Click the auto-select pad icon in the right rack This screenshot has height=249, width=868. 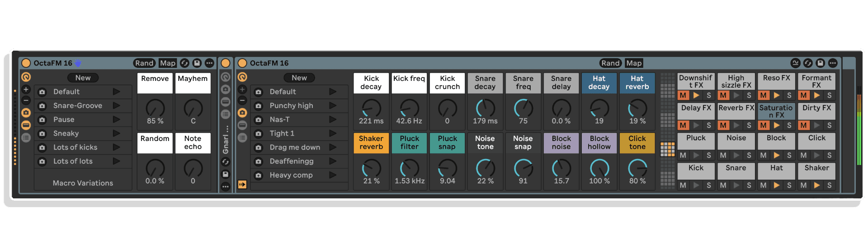[x=242, y=184]
